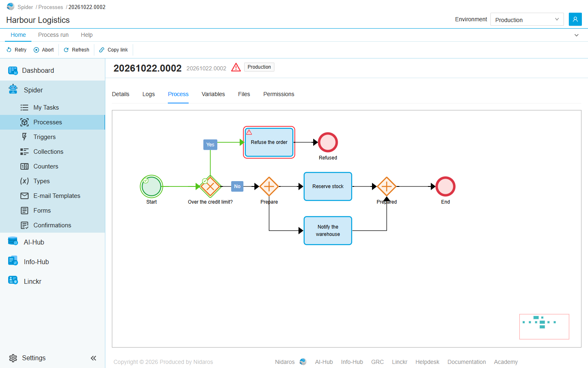
Task: Click the Retry toolbar button
Action: [x=16, y=50]
